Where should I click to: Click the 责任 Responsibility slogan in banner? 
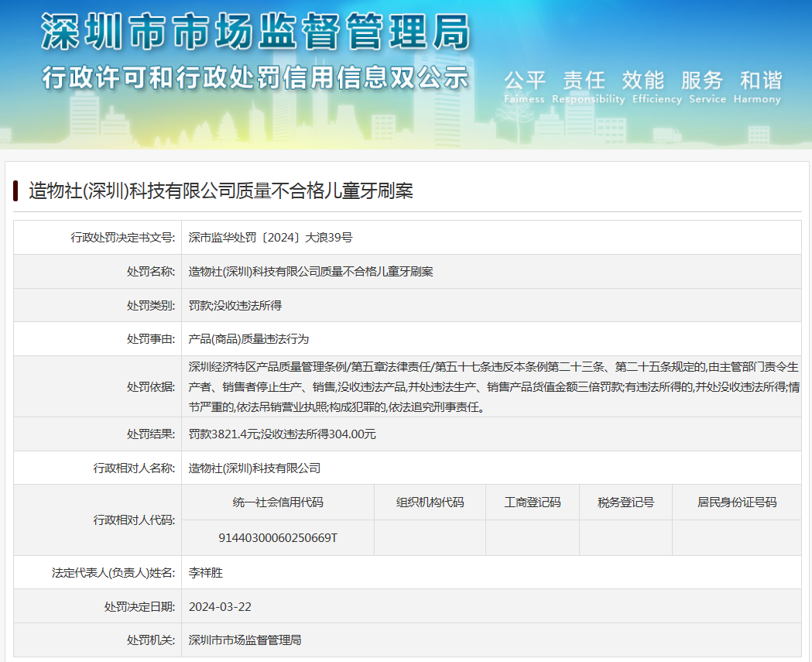click(588, 87)
